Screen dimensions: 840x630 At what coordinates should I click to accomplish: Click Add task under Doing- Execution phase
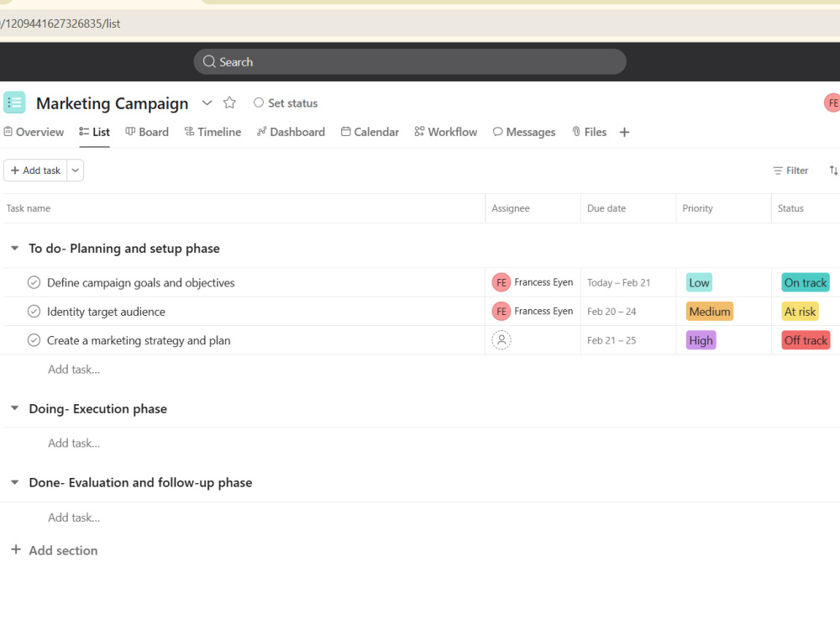[x=74, y=443]
